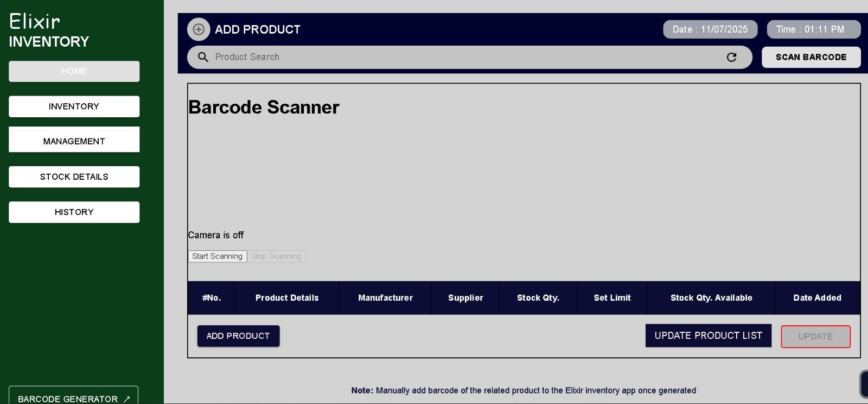
Task: Select the Date Added column header
Action: tap(817, 298)
